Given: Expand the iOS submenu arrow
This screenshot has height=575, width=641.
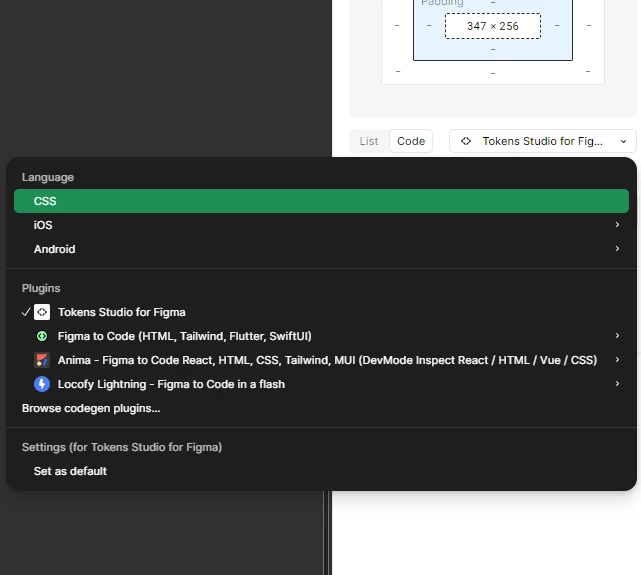Looking at the screenshot, I should pyautogui.click(x=617, y=225).
